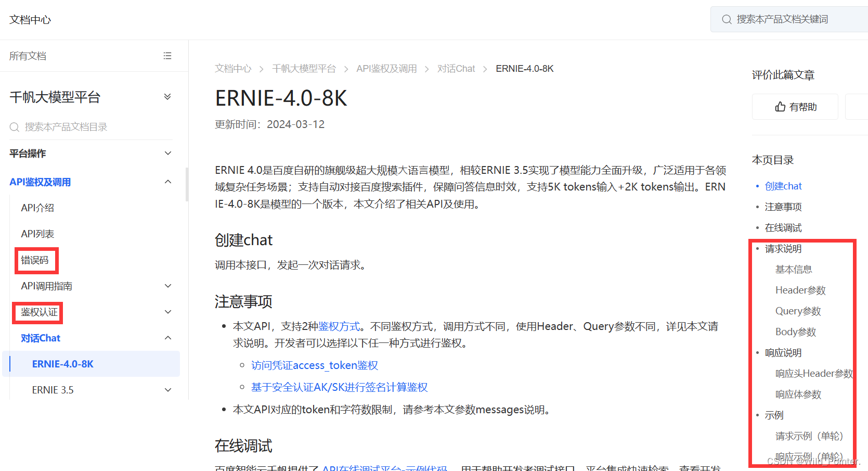Jump to 在线调试 in page contents
This screenshot has height=471, width=868.
(783, 227)
